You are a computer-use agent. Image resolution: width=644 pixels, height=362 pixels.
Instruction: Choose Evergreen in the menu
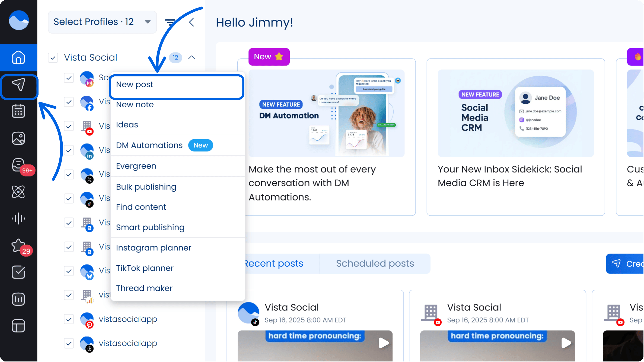[178, 166]
